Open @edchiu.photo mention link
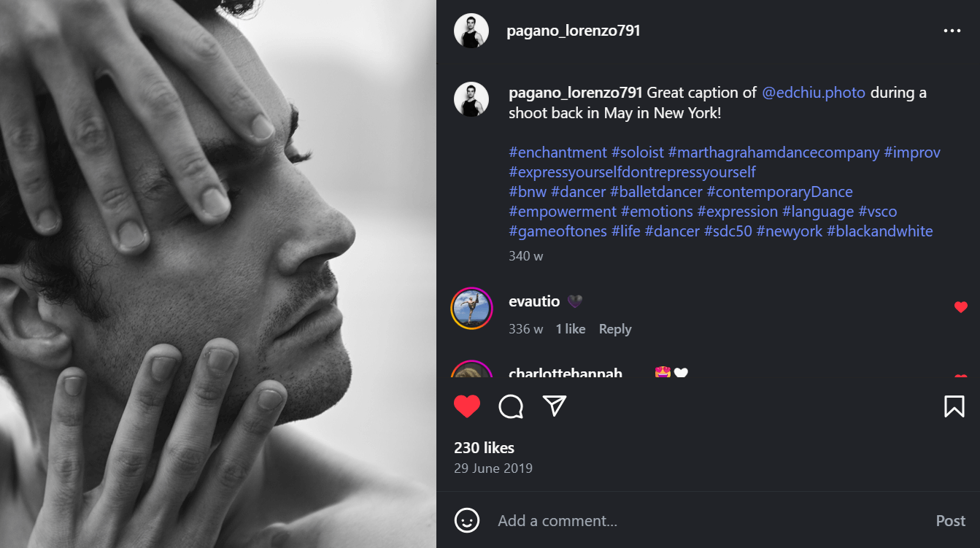This screenshot has width=980, height=548. click(814, 93)
